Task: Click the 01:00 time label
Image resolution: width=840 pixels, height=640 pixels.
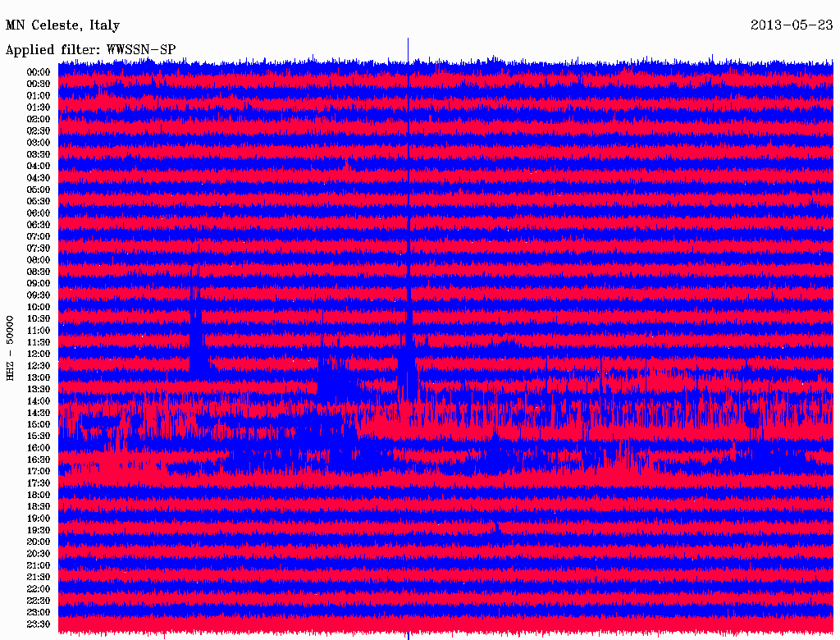Action: 39,95
